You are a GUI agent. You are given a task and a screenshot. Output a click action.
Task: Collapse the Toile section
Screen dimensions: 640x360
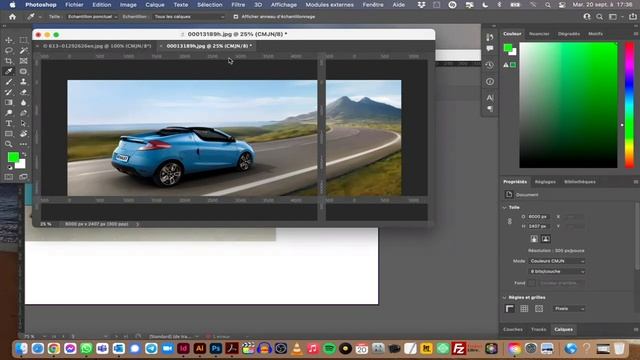504,207
